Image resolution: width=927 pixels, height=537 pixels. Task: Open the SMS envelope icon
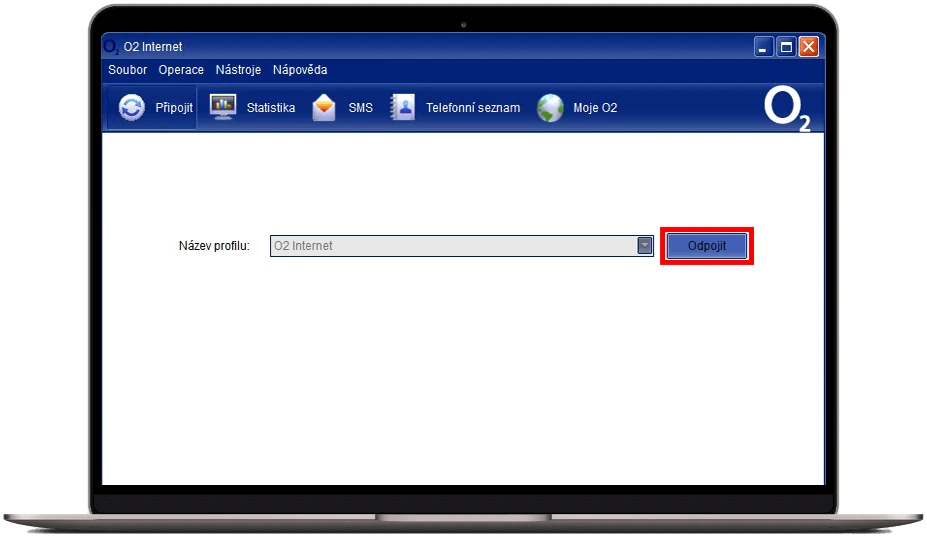tap(324, 108)
